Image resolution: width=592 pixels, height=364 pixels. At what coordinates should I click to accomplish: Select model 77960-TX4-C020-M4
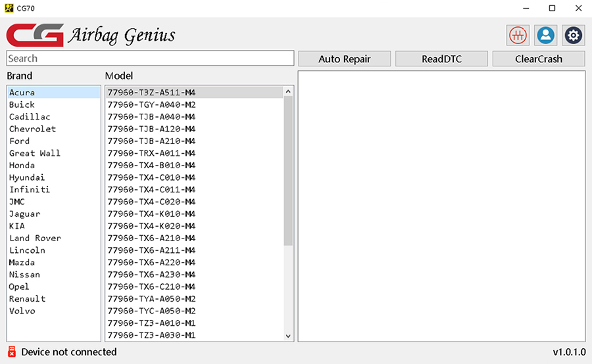(x=194, y=202)
